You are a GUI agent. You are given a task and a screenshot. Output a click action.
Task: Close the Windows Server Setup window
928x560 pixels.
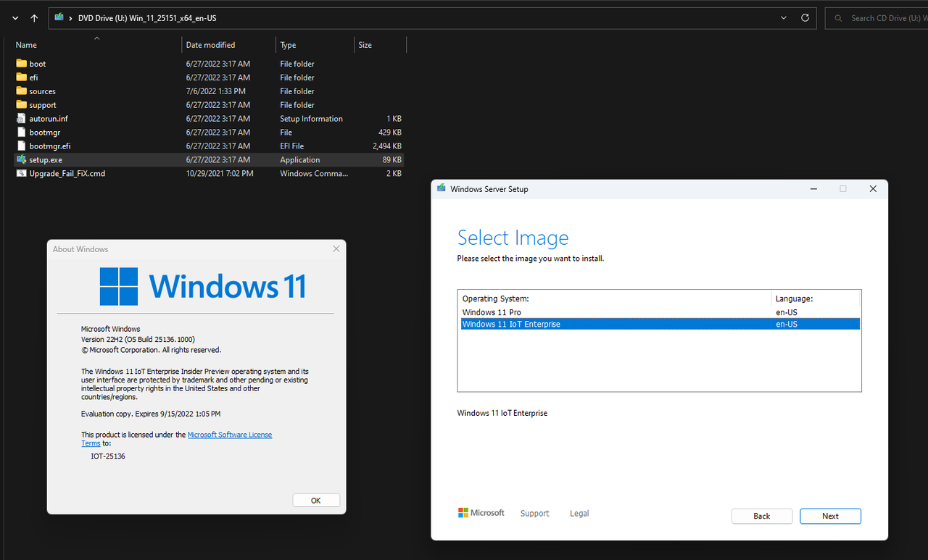coord(873,188)
